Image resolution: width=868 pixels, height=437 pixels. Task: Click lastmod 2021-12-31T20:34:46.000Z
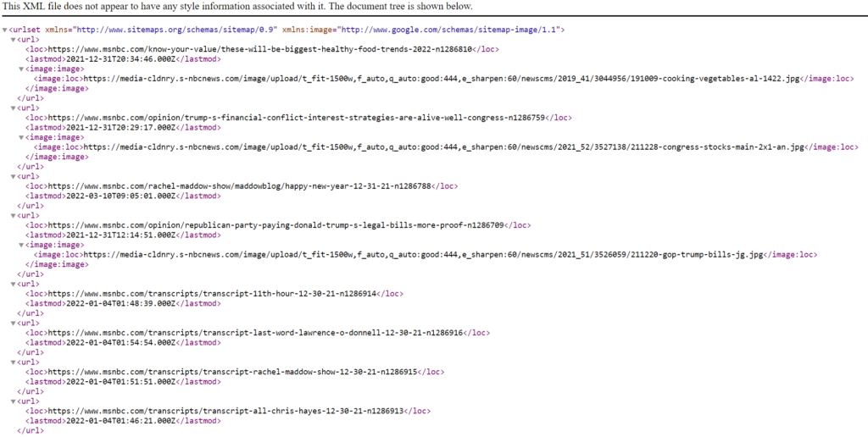(x=121, y=59)
